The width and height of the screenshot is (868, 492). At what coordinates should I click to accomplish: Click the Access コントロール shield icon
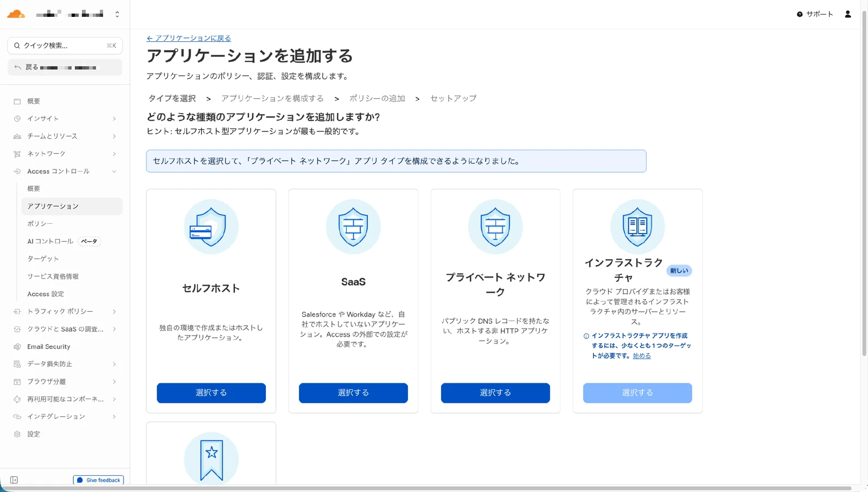[x=17, y=171]
